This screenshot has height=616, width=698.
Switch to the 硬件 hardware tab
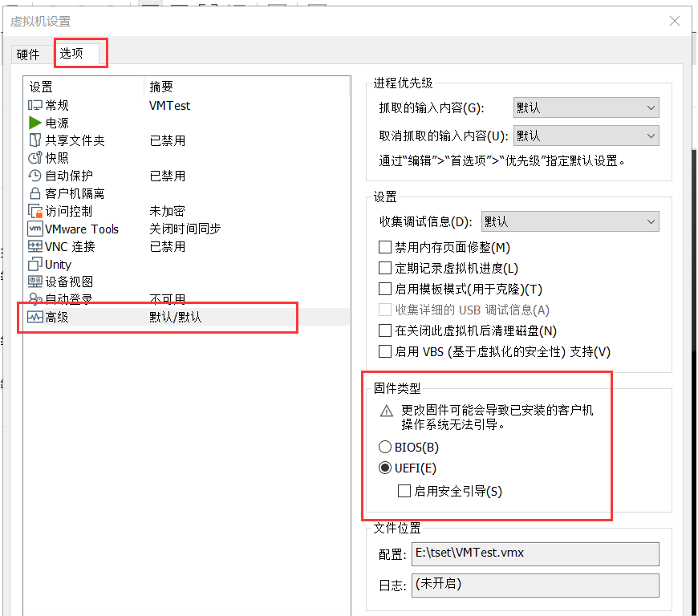pyautogui.click(x=28, y=55)
